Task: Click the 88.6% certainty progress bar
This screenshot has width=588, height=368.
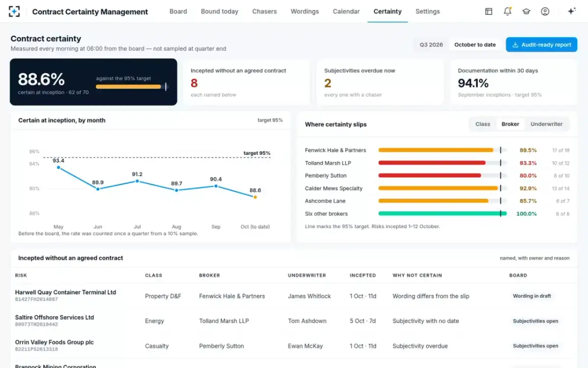Action: [132, 87]
